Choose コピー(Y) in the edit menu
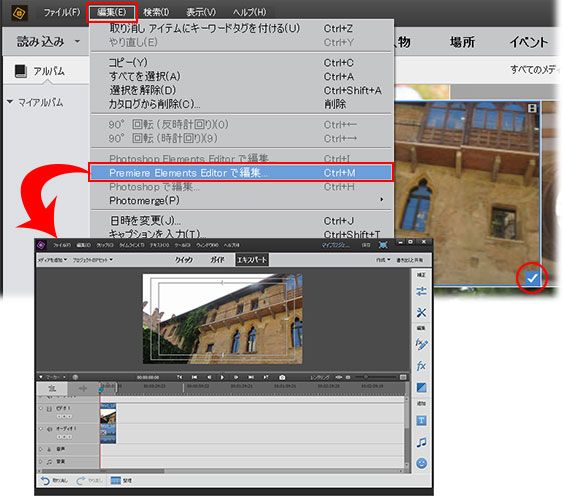 click(241, 62)
